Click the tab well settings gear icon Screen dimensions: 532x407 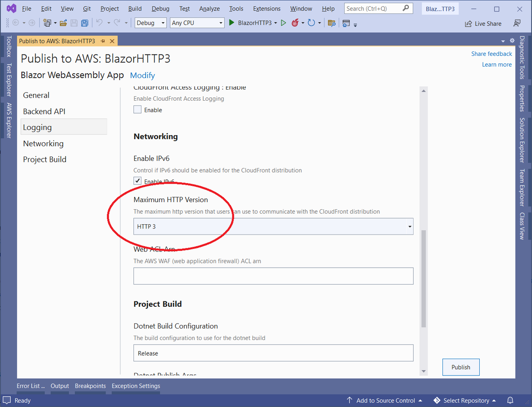click(512, 40)
